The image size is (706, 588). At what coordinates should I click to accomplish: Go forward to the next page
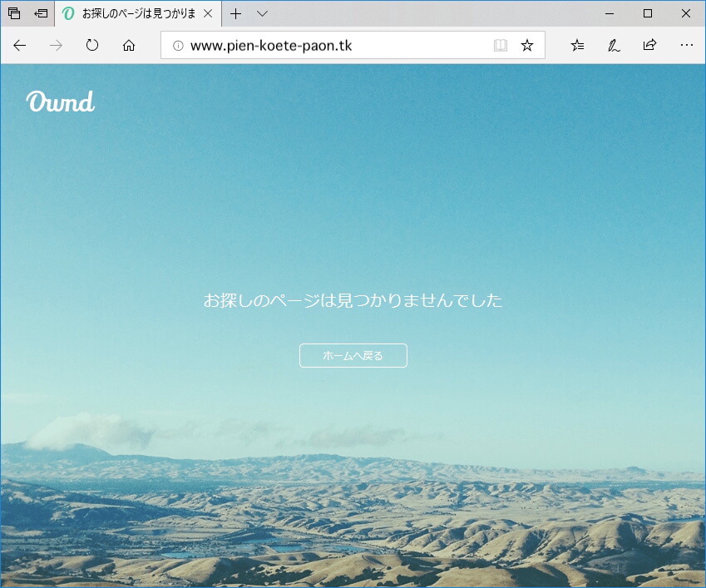56,45
